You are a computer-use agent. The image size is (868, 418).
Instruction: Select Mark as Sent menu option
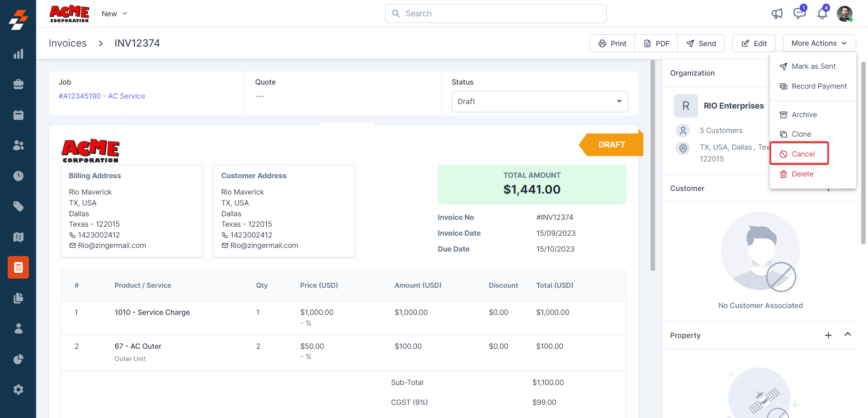pos(813,66)
